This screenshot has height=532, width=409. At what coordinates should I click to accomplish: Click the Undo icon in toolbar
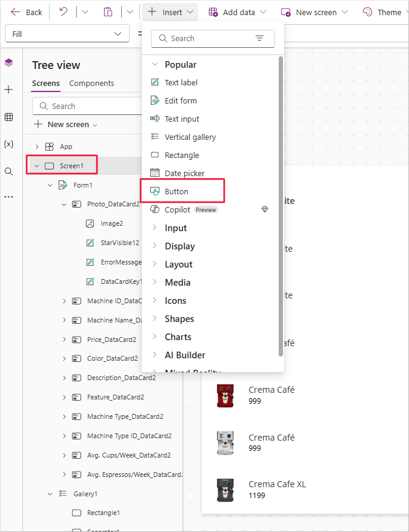point(64,12)
